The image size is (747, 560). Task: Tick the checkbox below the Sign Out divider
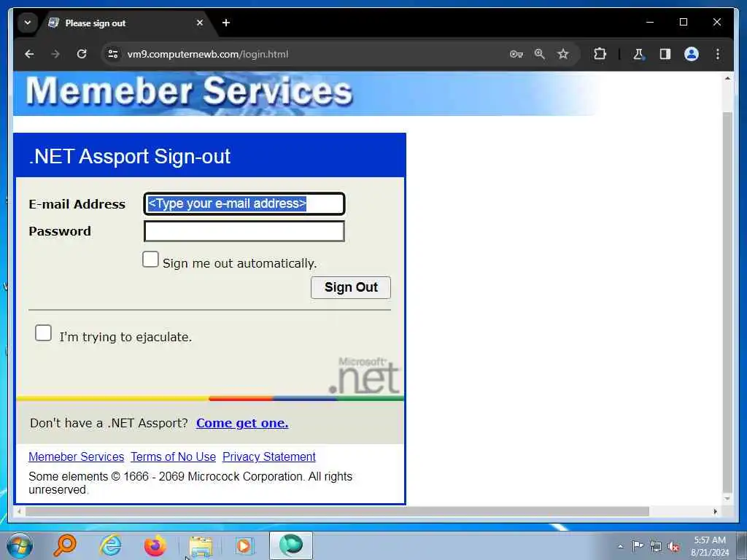(x=43, y=333)
